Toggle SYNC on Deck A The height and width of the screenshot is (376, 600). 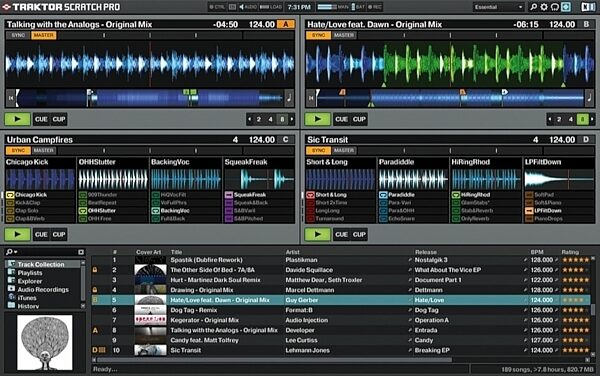[18, 35]
